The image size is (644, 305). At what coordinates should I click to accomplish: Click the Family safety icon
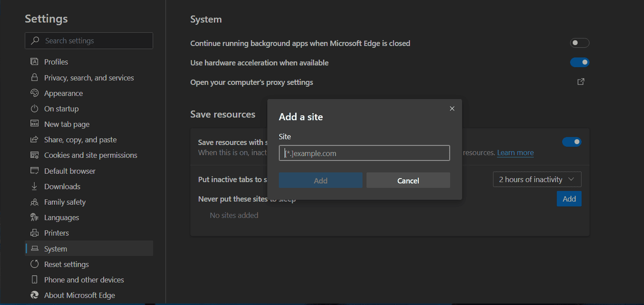35,202
